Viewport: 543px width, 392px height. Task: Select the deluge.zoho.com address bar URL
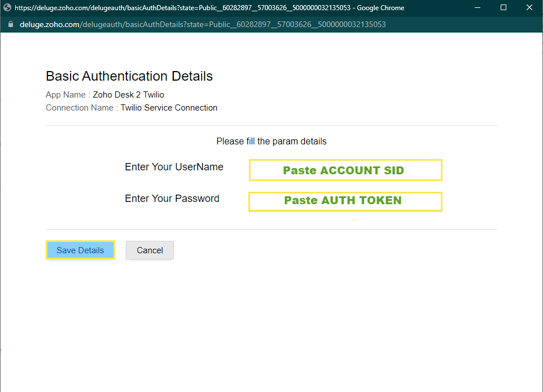pos(203,25)
